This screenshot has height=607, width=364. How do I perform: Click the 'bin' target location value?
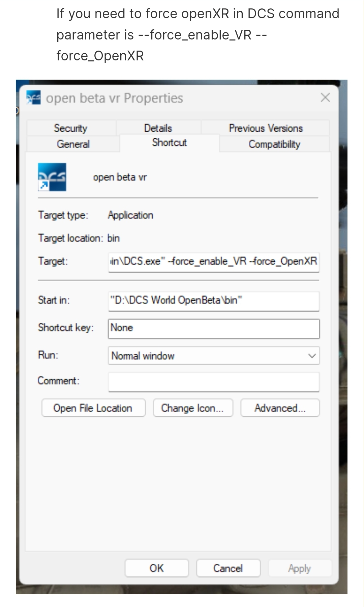point(114,238)
